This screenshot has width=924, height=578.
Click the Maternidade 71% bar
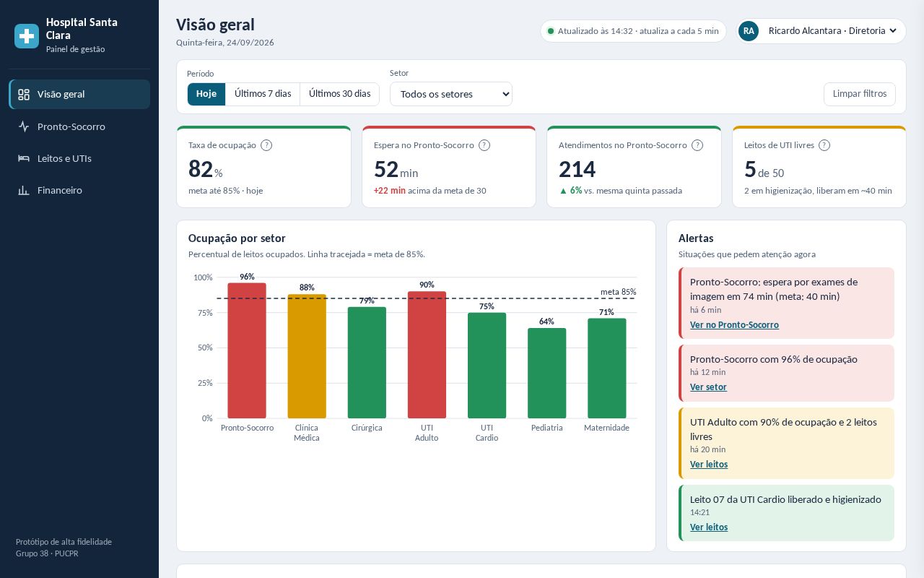pos(606,368)
